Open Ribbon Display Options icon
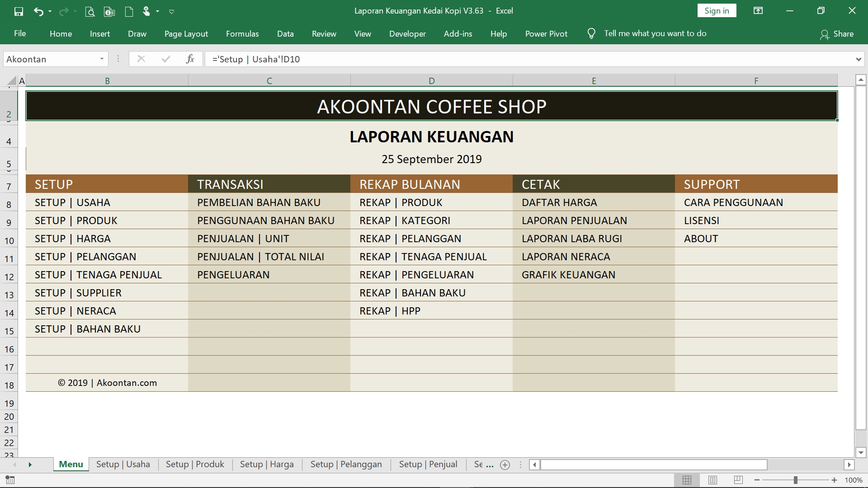 [x=758, y=11]
